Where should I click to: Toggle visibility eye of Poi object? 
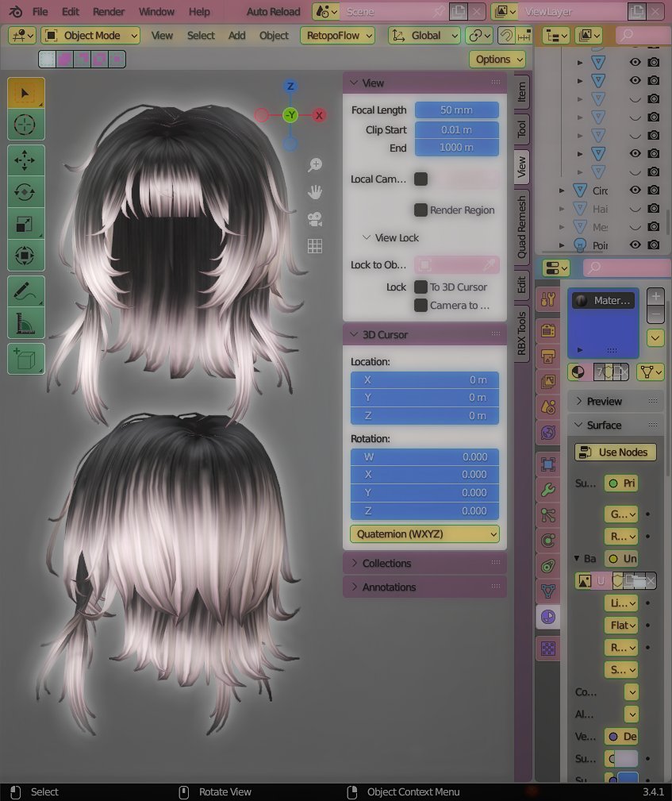pos(635,245)
